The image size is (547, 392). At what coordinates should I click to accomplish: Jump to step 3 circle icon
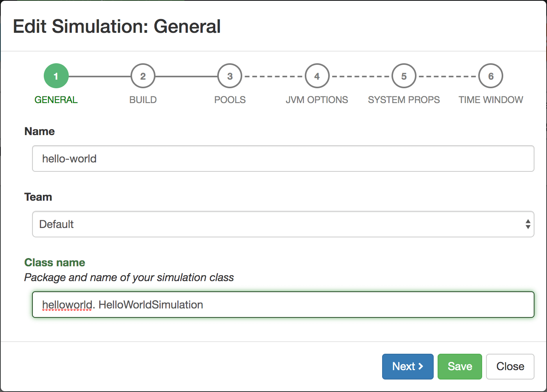click(x=230, y=76)
